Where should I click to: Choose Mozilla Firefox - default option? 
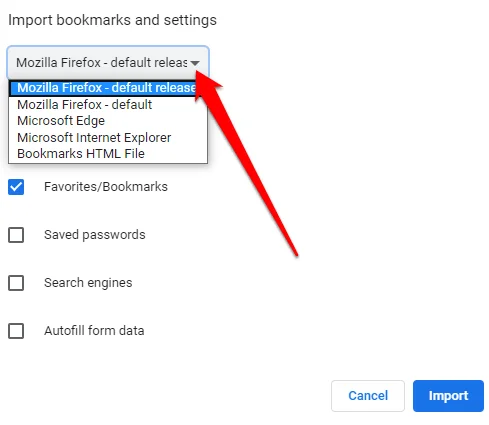click(x=108, y=105)
